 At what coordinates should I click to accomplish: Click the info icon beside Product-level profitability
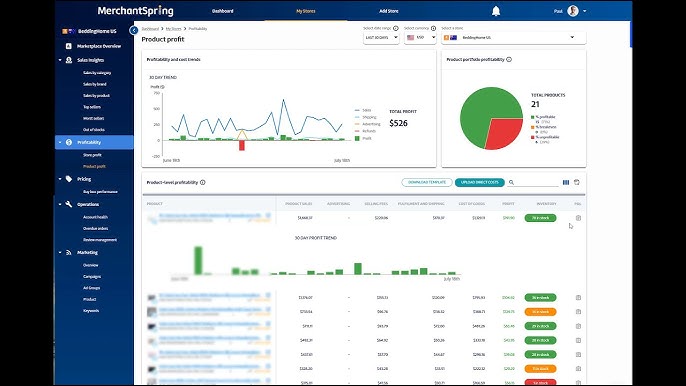[203, 182]
